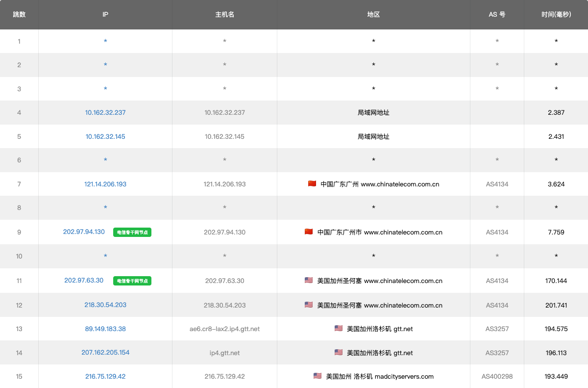Open IP link 10.162.32.237
588x388 pixels.
tap(105, 112)
